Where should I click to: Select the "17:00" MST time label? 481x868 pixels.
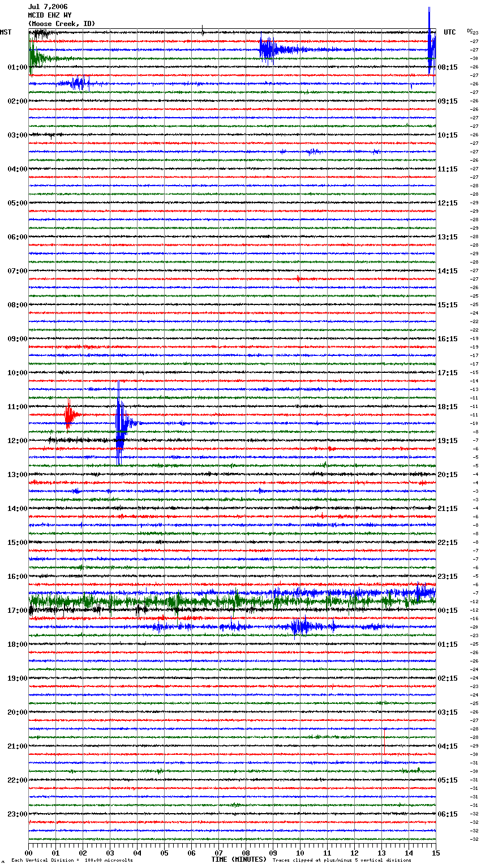pyautogui.click(x=18, y=611)
